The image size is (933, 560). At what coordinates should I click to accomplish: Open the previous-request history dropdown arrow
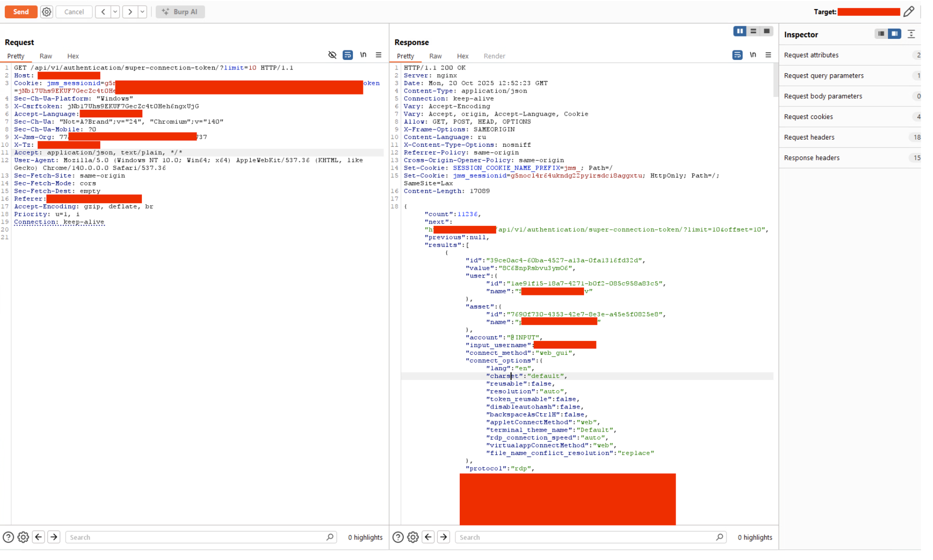pos(114,12)
